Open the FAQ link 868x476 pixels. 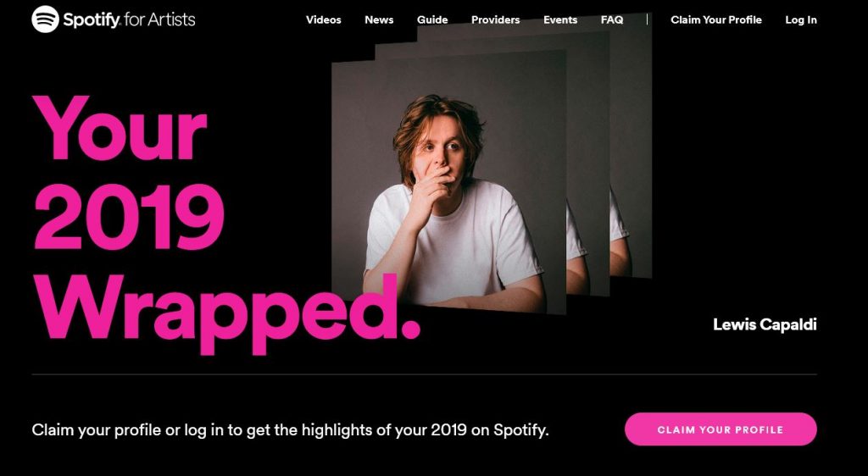(612, 19)
